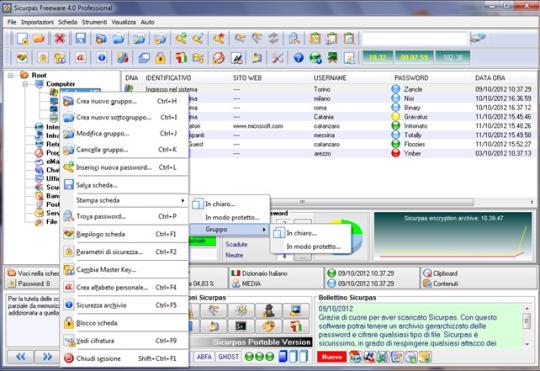Sort by the DATA ORA column header
The image size is (540, 371).
point(490,78)
